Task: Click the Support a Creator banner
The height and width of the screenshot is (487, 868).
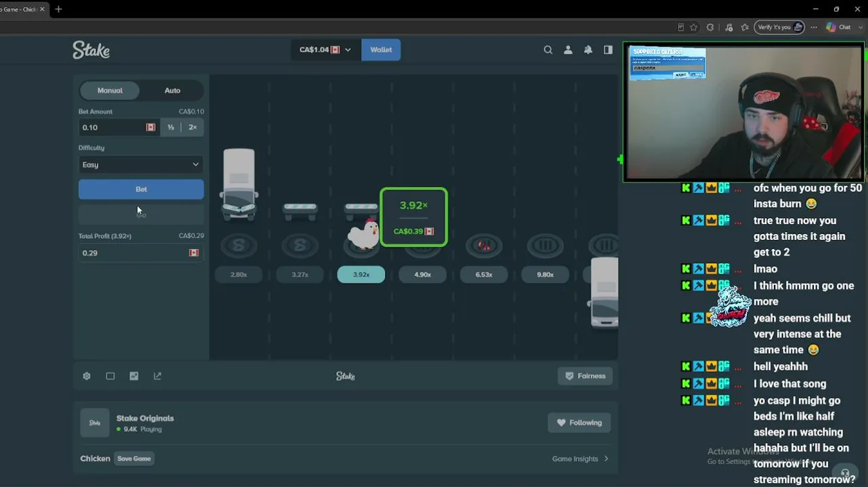Action: pos(668,63)
